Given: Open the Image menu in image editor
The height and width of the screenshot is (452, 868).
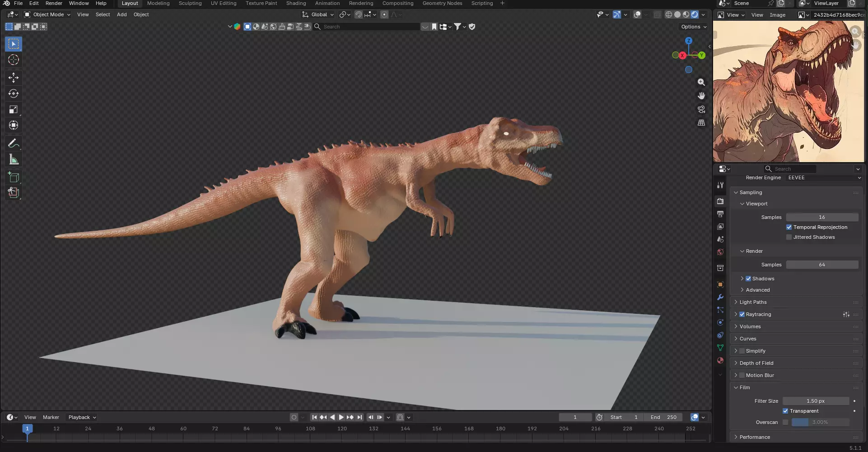Looking at the screenshot, I should (778, 15).
